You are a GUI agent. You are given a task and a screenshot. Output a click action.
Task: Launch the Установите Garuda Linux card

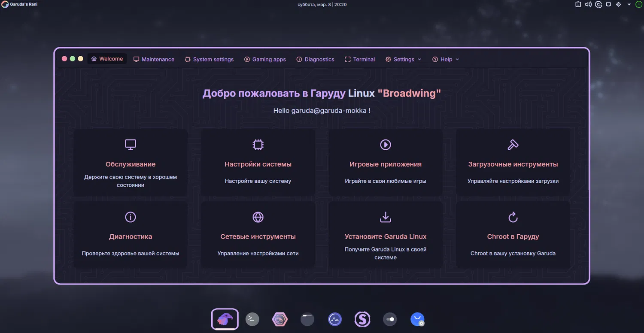coord(386,235)
